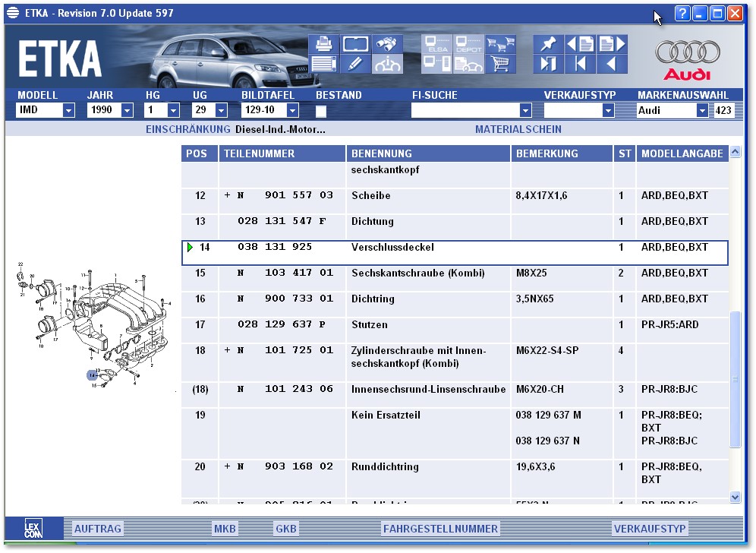Select the Sechskantschraube (Kombi) row

(x=455, y=278)
